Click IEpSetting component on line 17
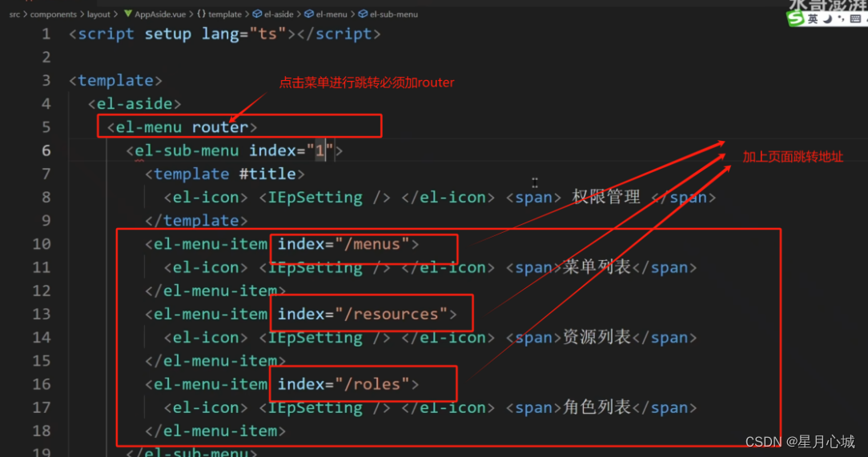Viewport: 868px width, 457px height. coord(315,407)
